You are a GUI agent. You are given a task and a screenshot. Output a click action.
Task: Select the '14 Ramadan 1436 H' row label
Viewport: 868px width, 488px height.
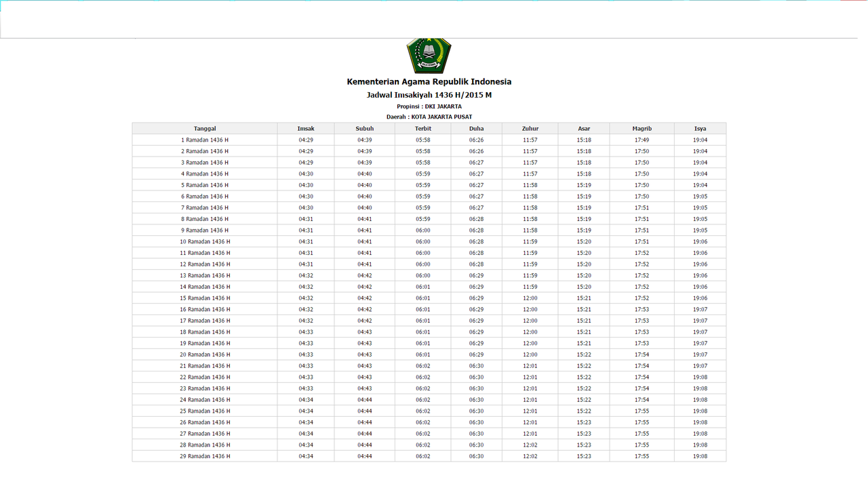pos(205,287)
